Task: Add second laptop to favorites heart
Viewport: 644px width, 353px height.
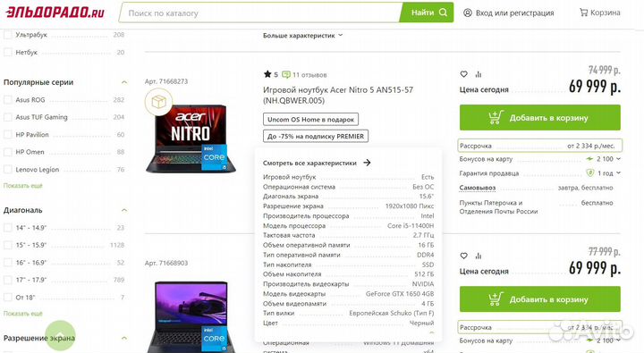Action: pos(463,256)
